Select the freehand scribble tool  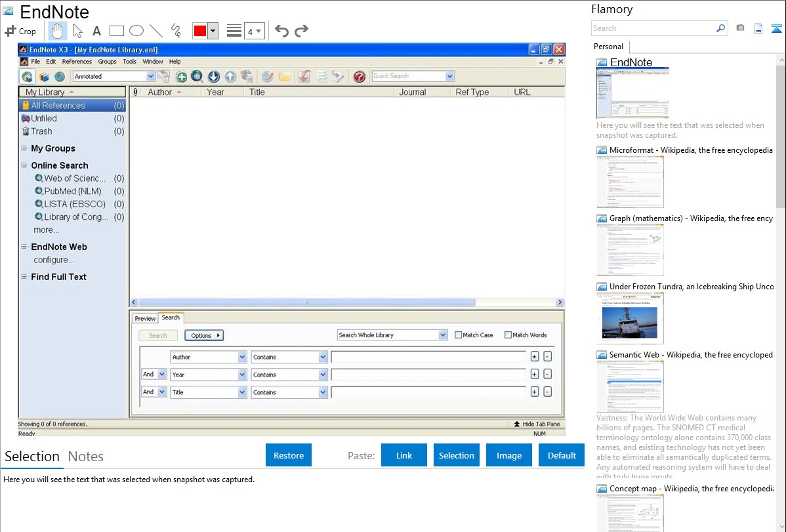click(x=176, y=31)
